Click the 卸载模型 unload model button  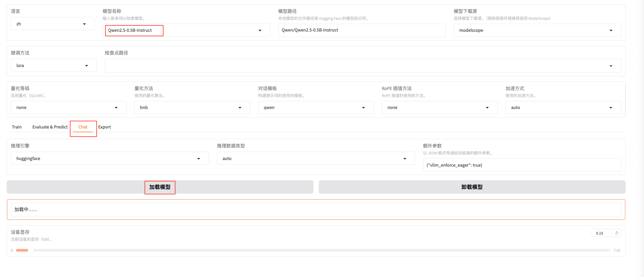pos(472,187)
